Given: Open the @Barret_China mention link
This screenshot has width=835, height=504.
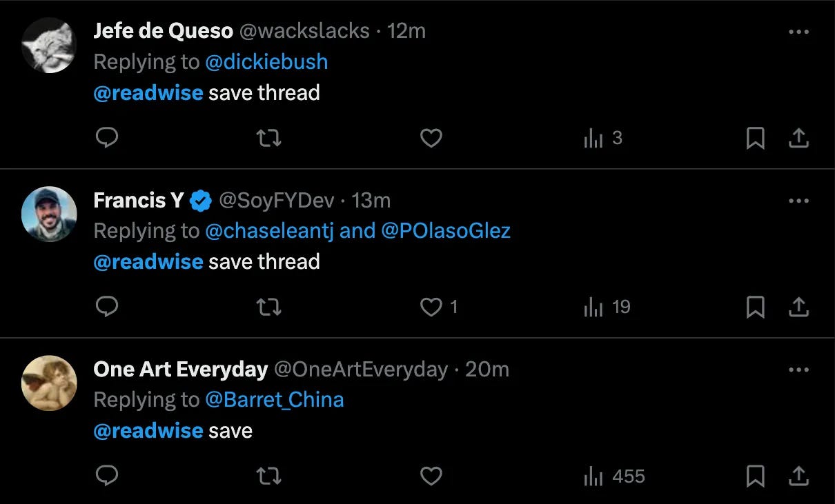Looking at the screenshot, I should tap(274, 400).
